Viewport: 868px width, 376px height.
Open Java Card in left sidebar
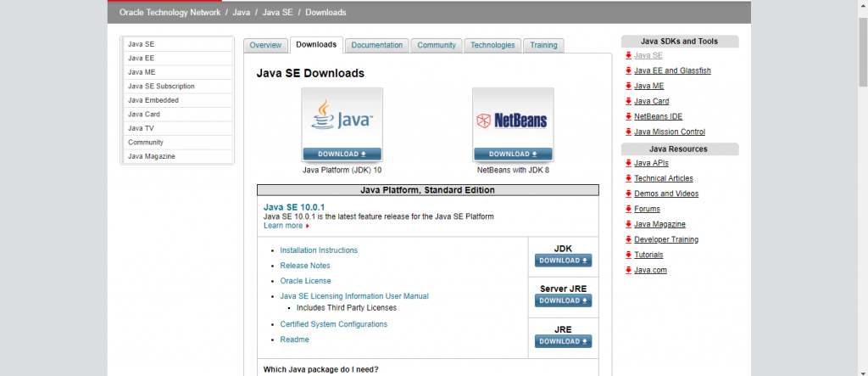pyautogui.click(x=177, y=115)
